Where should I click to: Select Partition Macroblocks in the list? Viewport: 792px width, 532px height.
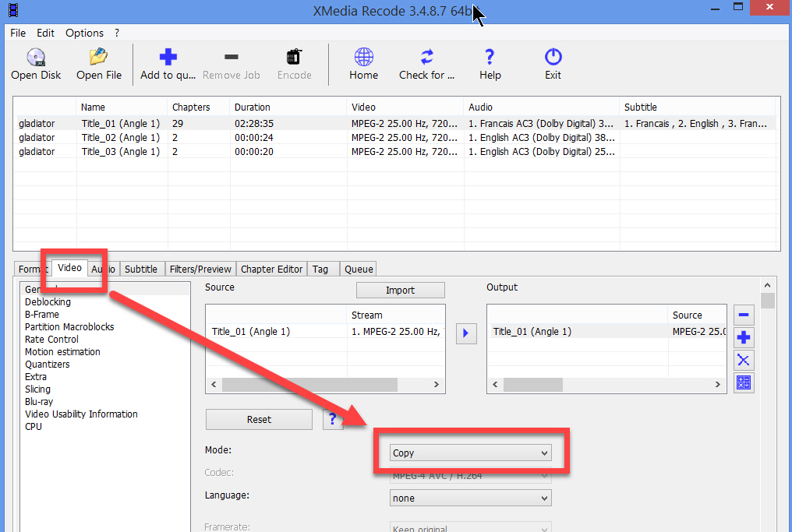69,326
